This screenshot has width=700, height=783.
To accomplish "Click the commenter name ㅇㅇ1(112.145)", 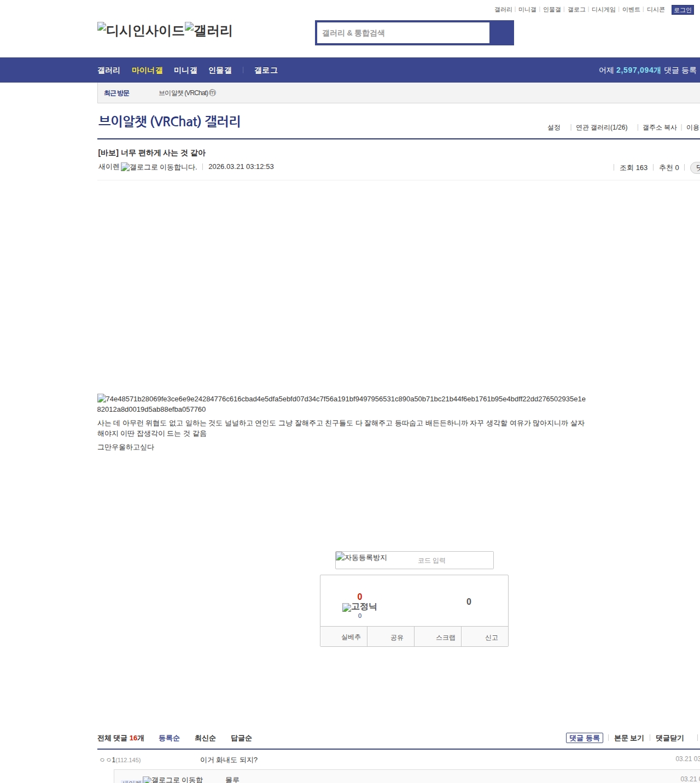I will [x=120, y=760].
